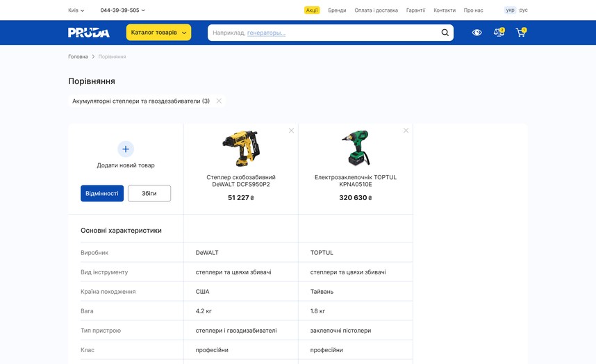Click the 4.2 кг value
This screenshot has width=596, height=364.
(204, 311)
